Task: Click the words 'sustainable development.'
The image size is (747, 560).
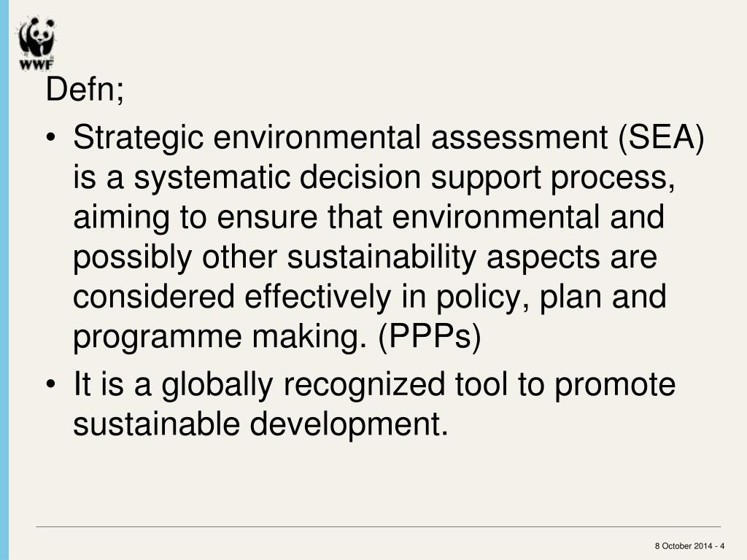Action: click(x=260, y=424)
